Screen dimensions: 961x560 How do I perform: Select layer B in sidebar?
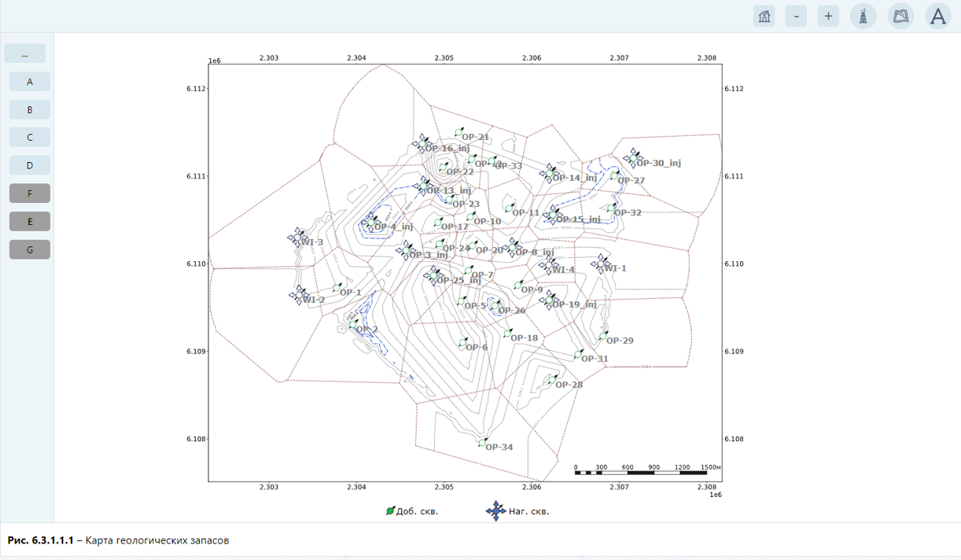(x=30, y=110)
